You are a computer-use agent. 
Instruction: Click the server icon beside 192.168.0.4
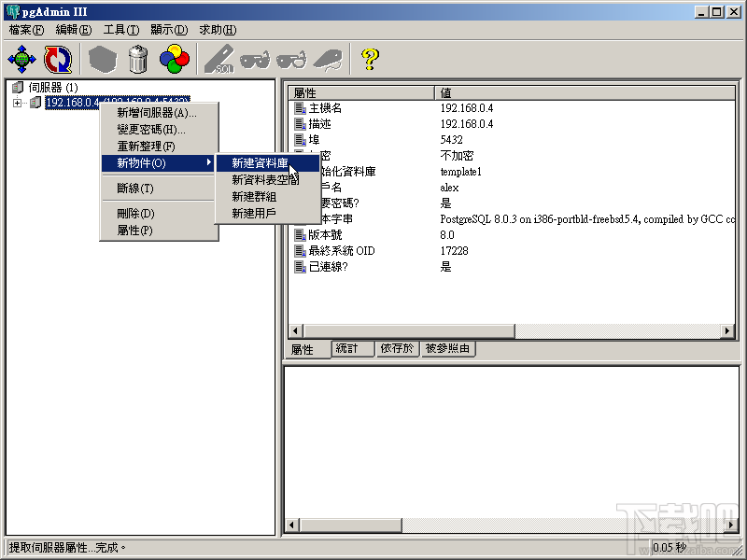tap(35, 103)
